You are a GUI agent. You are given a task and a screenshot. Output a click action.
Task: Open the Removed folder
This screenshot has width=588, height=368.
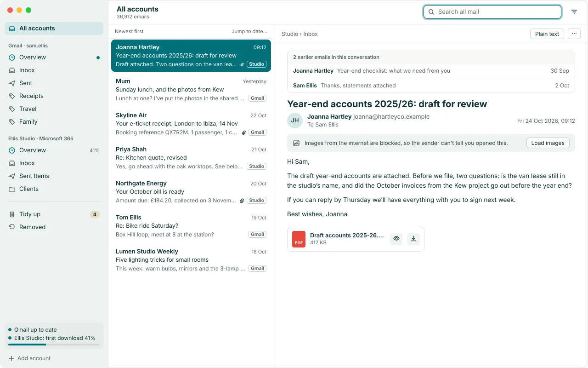coord(54,227)
